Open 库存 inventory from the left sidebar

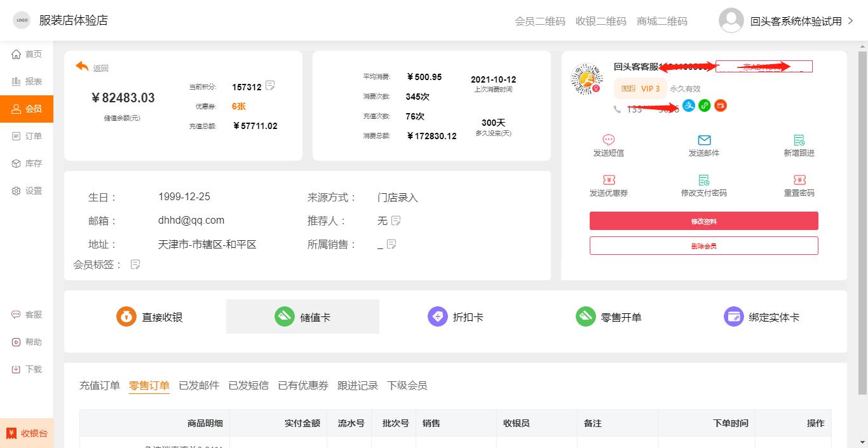(x=27, y=163)
